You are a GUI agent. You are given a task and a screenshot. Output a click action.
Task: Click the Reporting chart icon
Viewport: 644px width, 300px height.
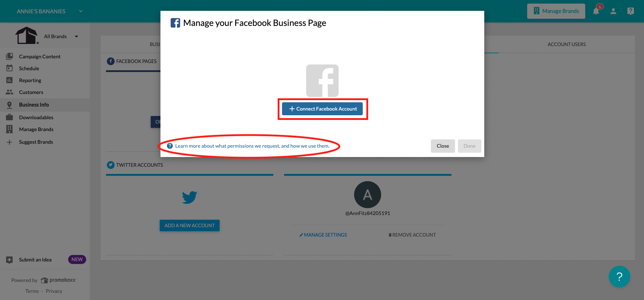(10, 80)
